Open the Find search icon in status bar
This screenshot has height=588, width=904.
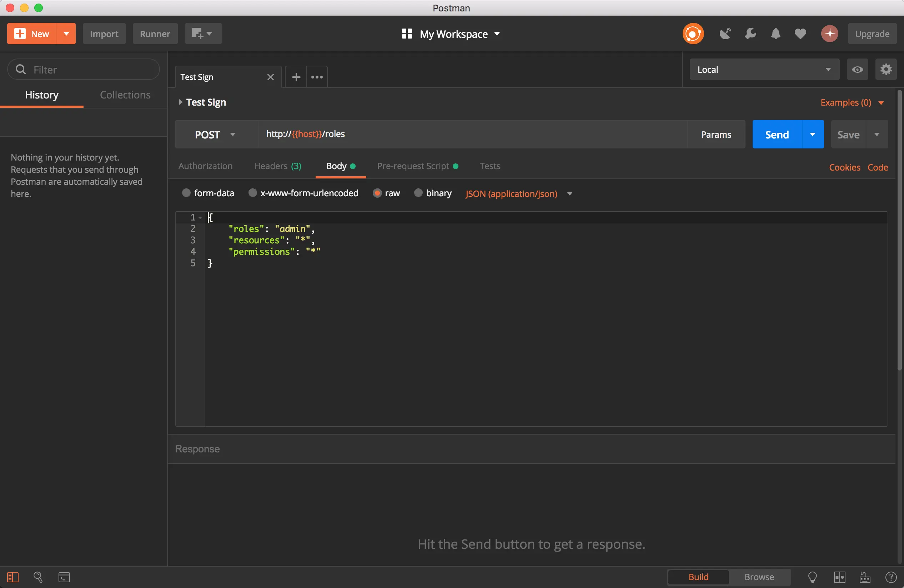pyautogui.click(x=37, y=577)
